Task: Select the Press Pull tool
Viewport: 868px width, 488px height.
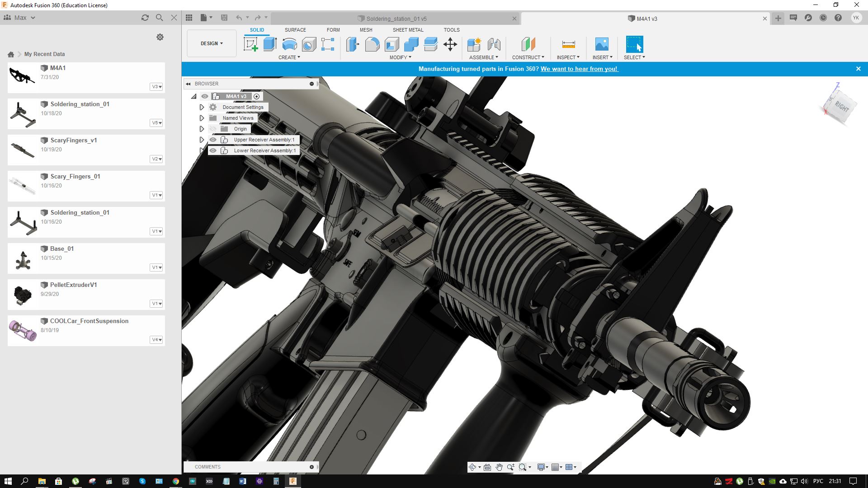Action: click(x=353, y=44)
